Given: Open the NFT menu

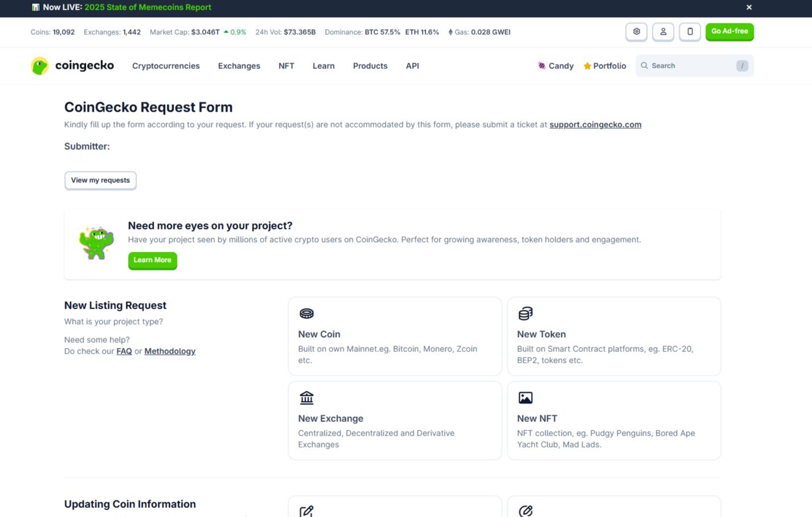Looking at the screenshot, I should pos(286,65).
